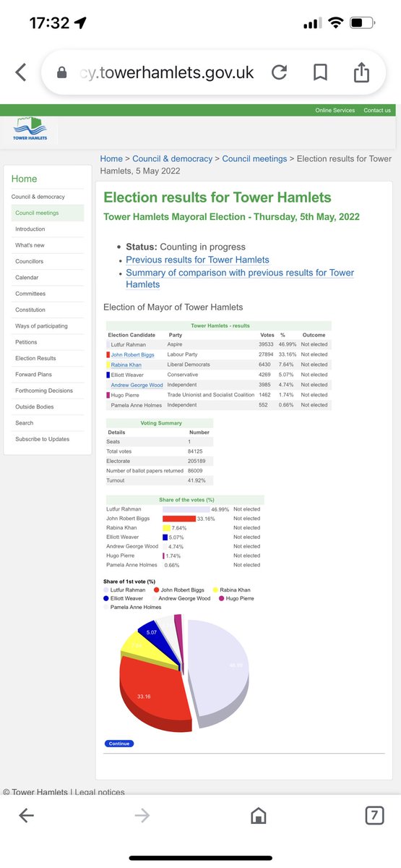Image resolution: width=401 pixels, height=868 pixels.
Task: Open Ways of participating in sidebar
Action: [41, 326]
